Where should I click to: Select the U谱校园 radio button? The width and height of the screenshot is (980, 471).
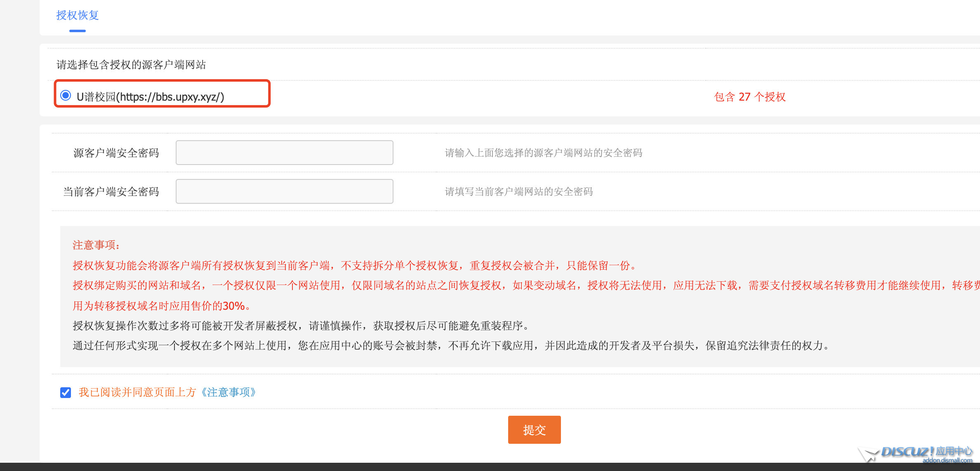66,96
